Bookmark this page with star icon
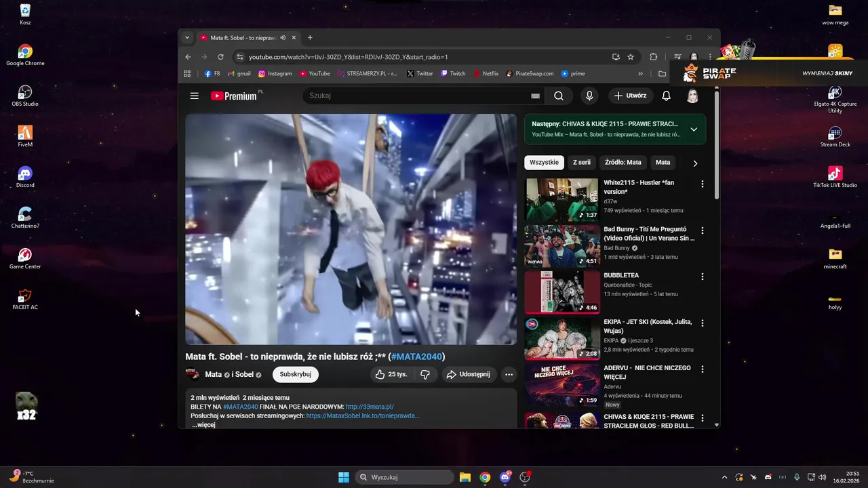Image resolution: width=868 pixels, height=488 pixels. pyautogui.click(x=631, y=57)
